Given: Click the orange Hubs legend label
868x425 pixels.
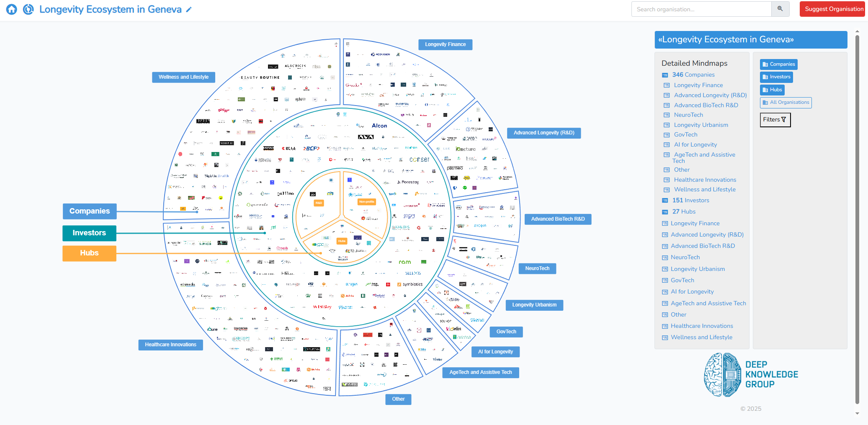Looking at the screenshot, I should coord(89,253).
